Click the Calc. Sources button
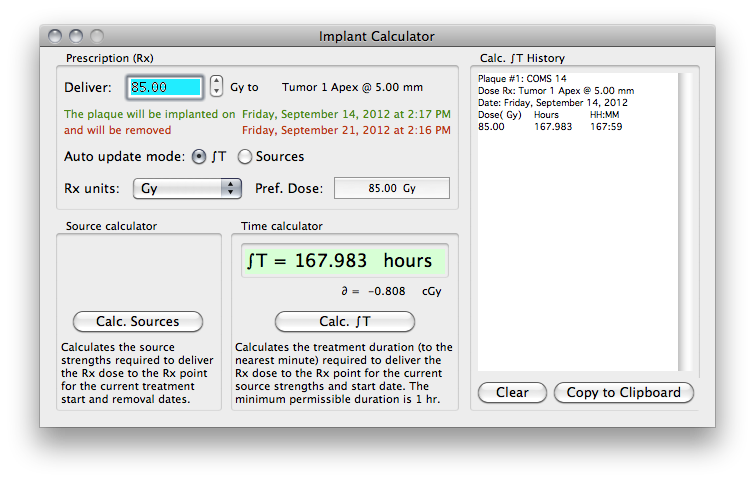 point(138,321)
